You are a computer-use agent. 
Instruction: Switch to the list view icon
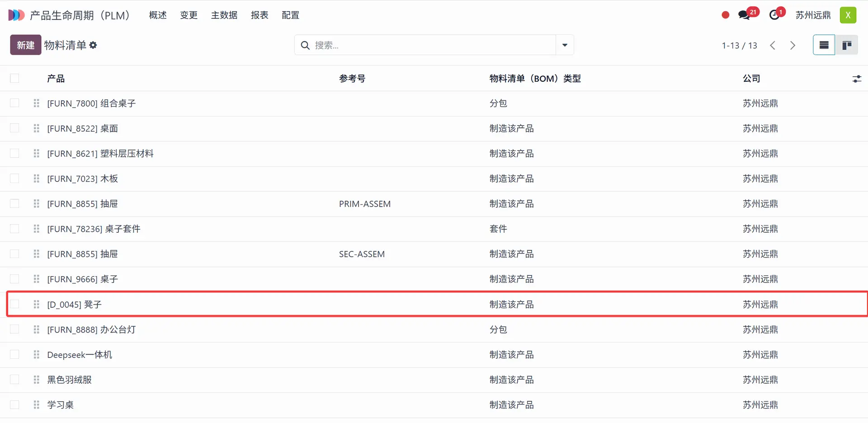point(824,45)
